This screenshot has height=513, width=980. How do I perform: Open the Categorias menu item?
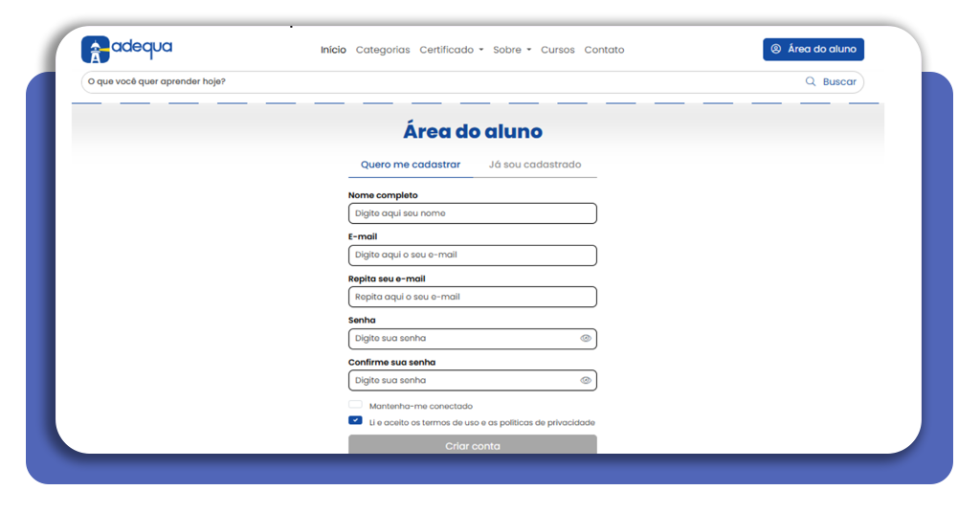pyautogui.click(x=382, y=50)
